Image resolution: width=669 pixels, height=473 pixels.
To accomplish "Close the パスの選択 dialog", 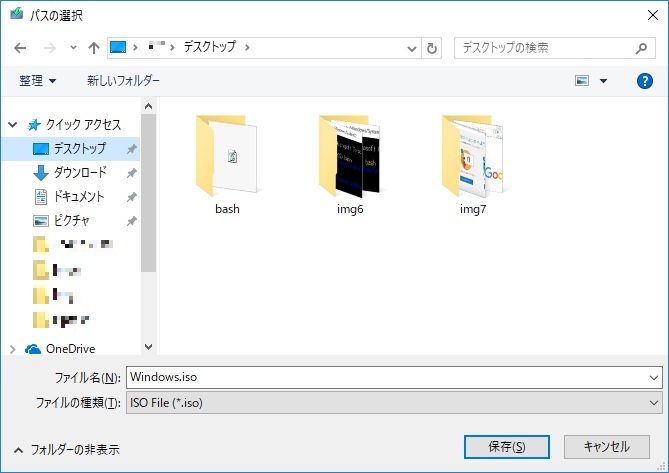I will [x=652, y=15].
